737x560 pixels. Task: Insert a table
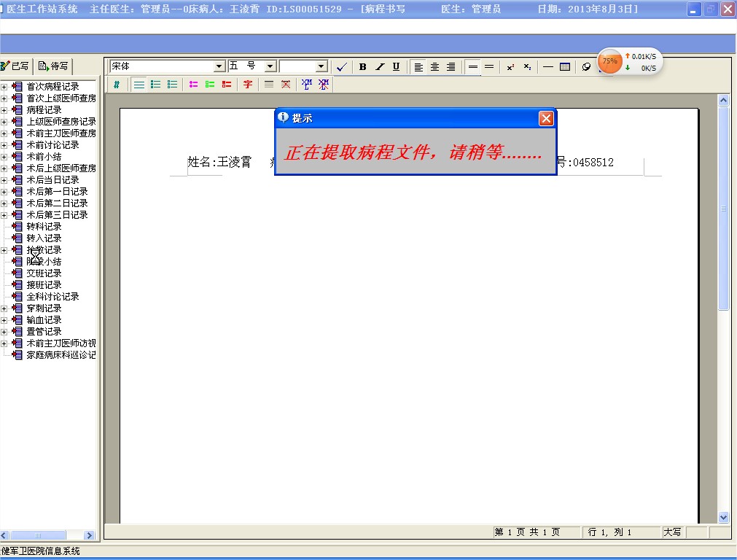coord(565,67)
